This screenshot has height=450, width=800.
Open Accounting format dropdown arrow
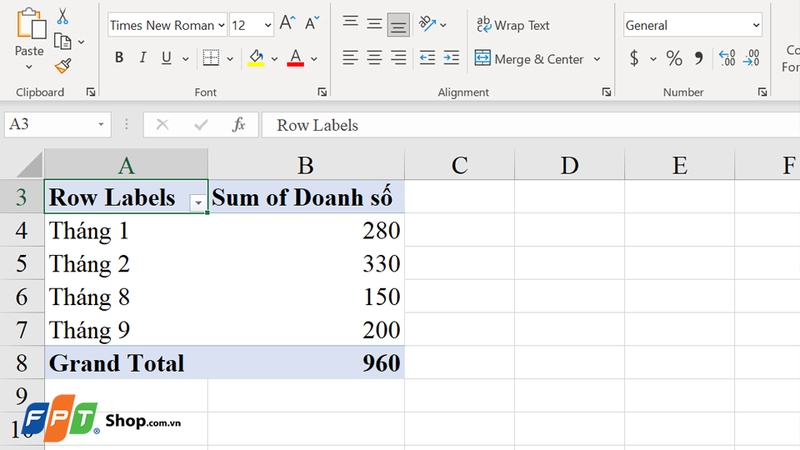coord(653,59)
